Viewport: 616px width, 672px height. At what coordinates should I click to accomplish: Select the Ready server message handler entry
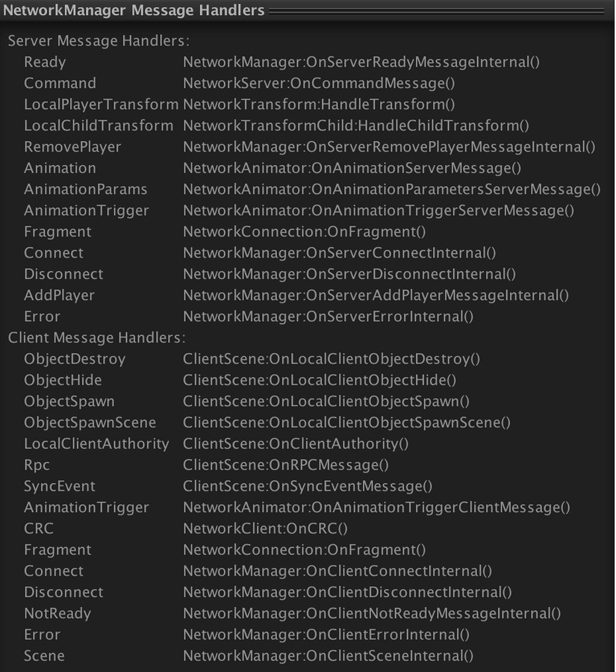tap(45, 62)
